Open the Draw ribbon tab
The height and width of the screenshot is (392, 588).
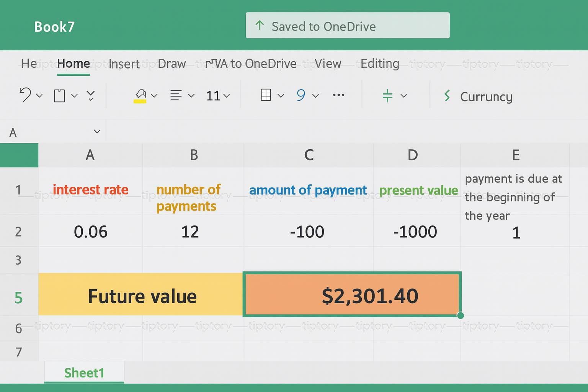pos(172,64)
